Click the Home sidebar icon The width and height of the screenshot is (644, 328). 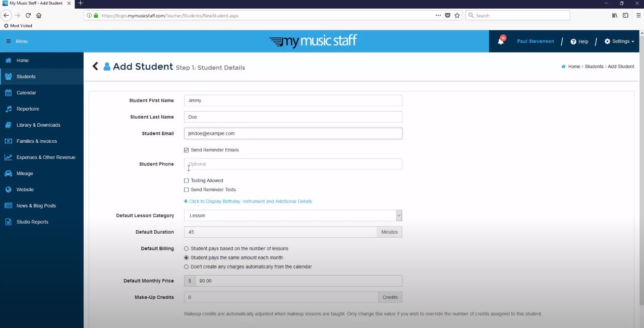click(8, 61)
